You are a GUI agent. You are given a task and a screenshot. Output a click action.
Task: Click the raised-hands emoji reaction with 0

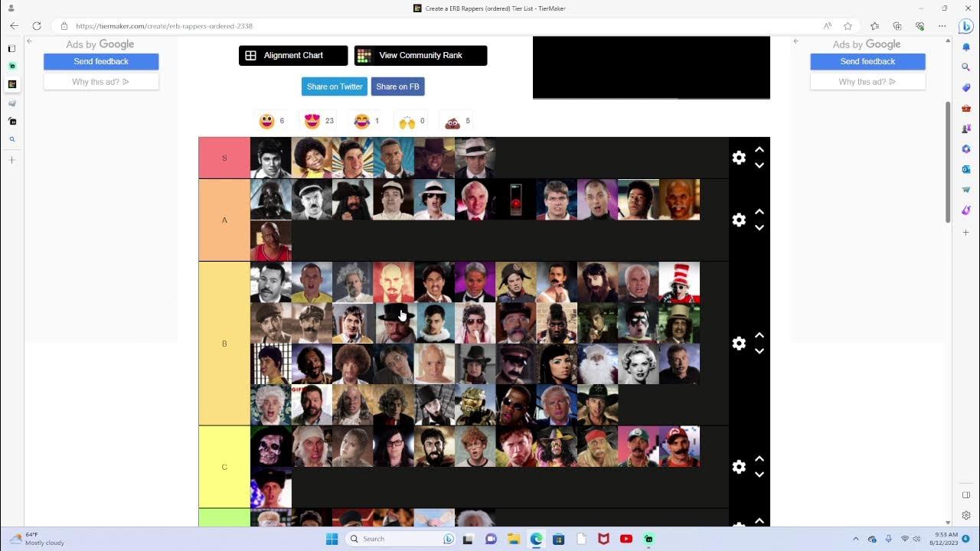(x=407, y=121)
